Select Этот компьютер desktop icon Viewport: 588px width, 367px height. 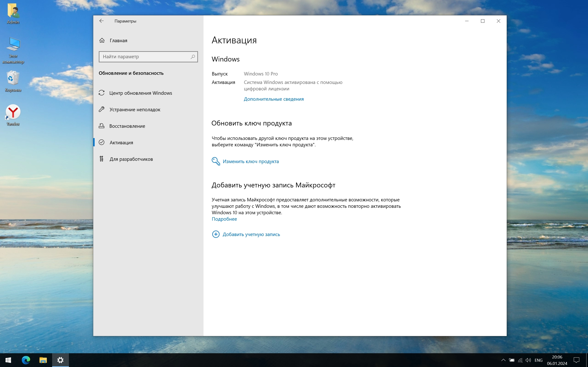pos(13,44)
